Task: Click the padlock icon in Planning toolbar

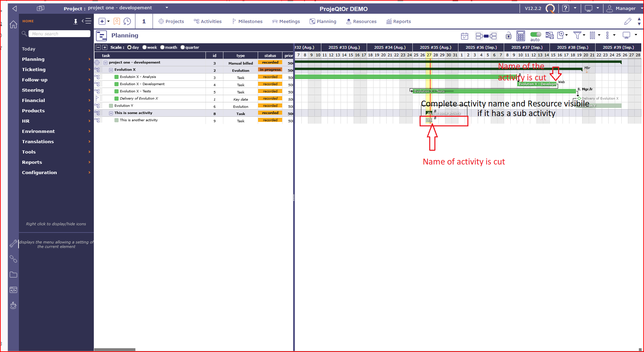Action: [508, 35]
